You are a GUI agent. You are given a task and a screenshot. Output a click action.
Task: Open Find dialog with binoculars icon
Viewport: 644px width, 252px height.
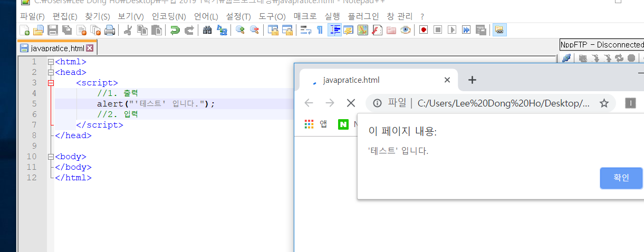pyautogui.click(x=207, y=30)
